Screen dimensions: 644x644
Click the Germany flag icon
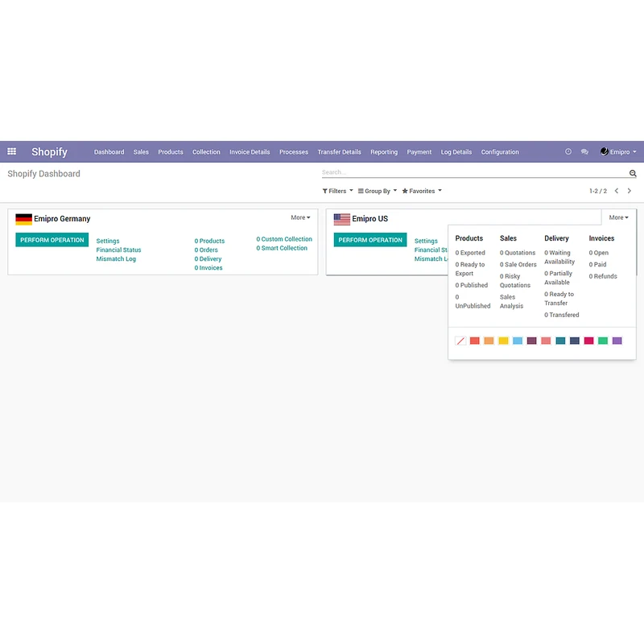tap(24, 219)
